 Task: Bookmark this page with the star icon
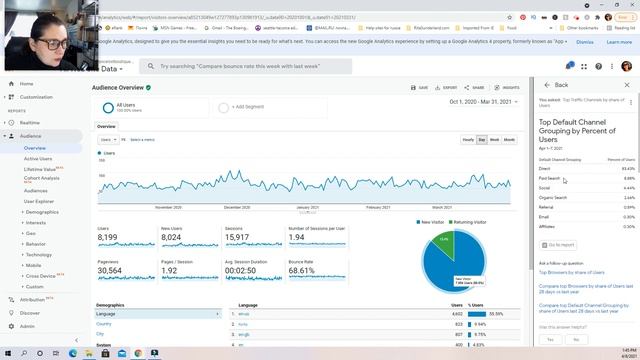pos(509,18)
